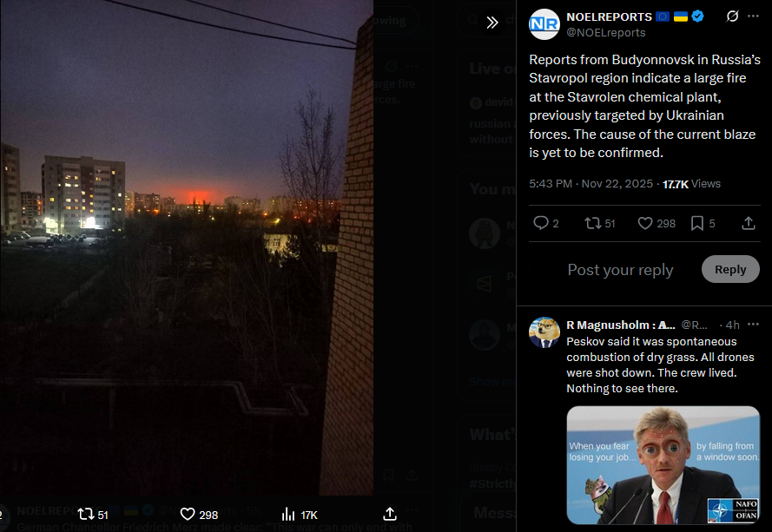Click the reply bubble icon with 2 replies
Viewport: 772px width, 532px height.
[x=541, y=223]
